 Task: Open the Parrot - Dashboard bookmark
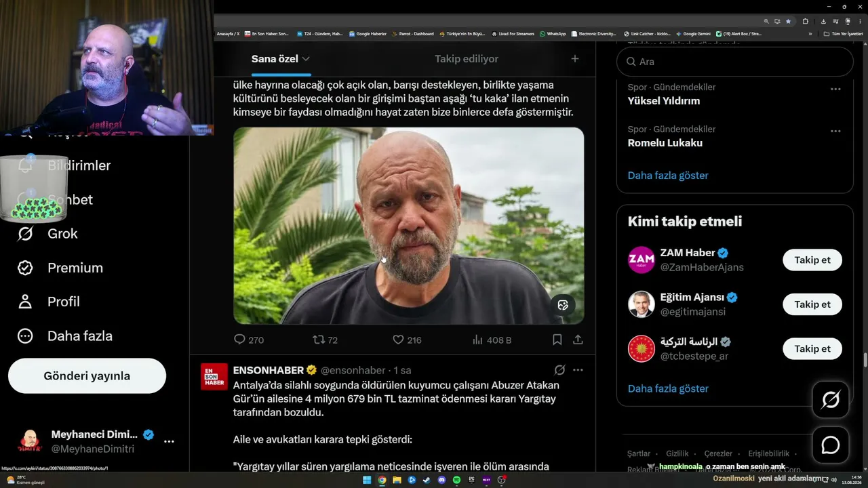(x=413, y=34)
